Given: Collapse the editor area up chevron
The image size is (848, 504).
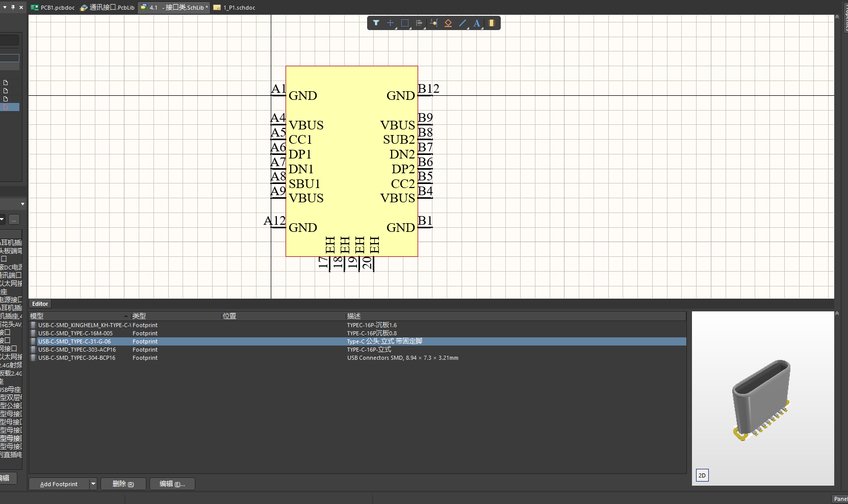Looking at the screenshot, I should coord(837,17).
